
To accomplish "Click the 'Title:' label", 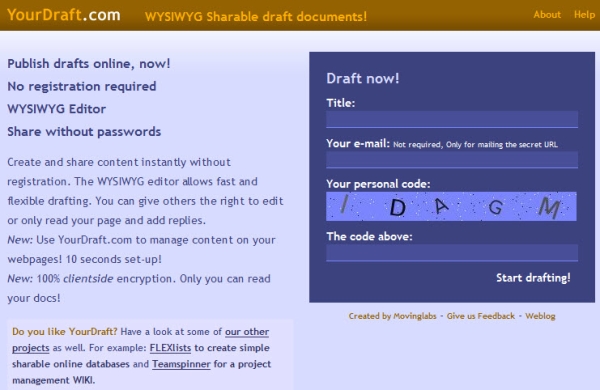I will tap(341, 103).
